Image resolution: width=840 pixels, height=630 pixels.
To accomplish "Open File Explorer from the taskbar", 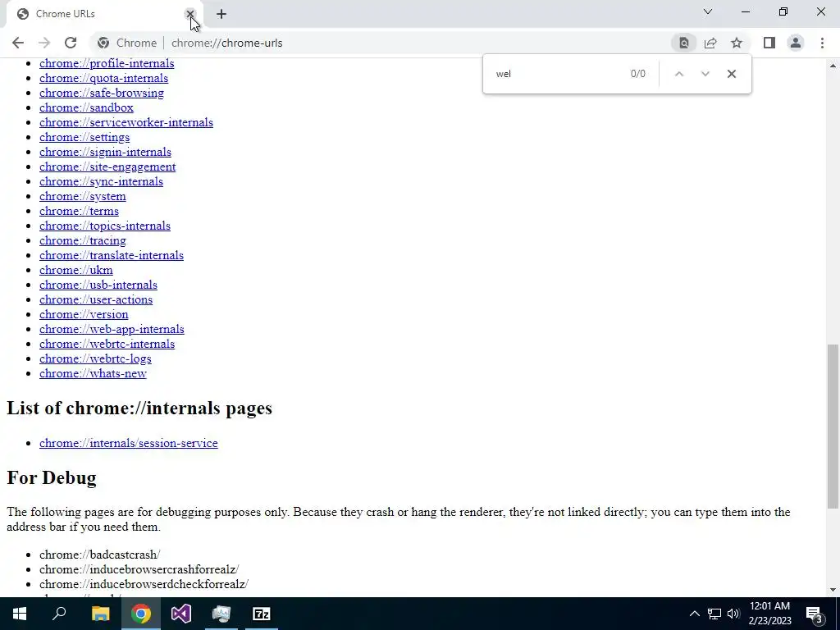I will [100, 614].
